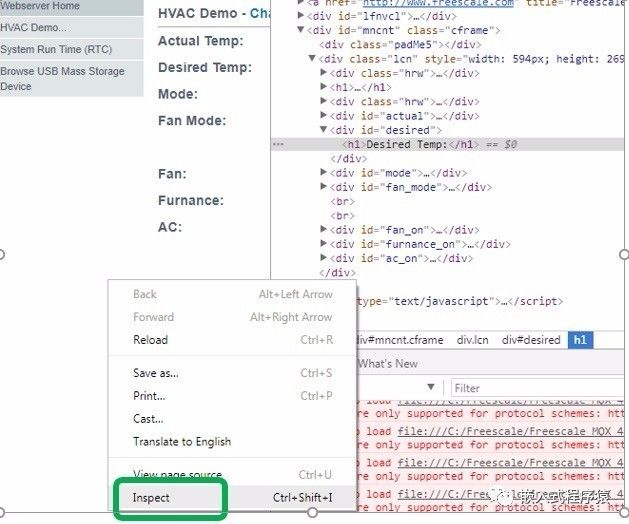Click the Mode: label on page
The height and width of the screenshot is (524, 629).
178,94
